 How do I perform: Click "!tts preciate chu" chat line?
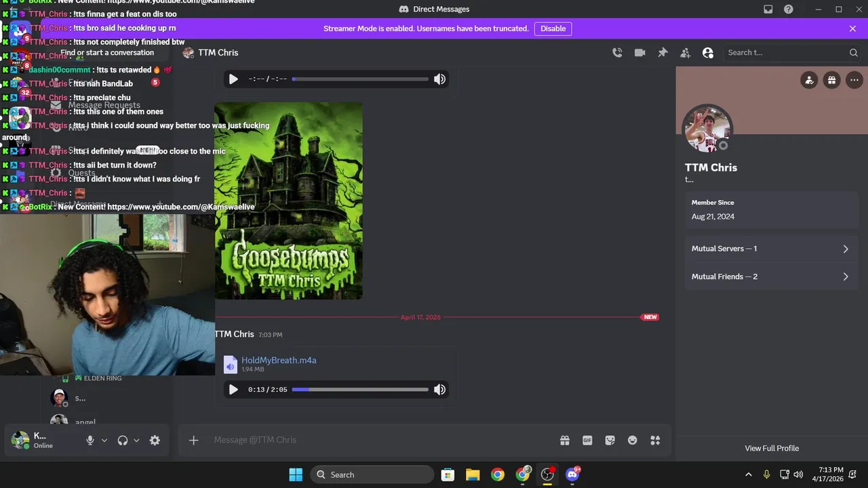pyautogui.click(x=102, y=98)
